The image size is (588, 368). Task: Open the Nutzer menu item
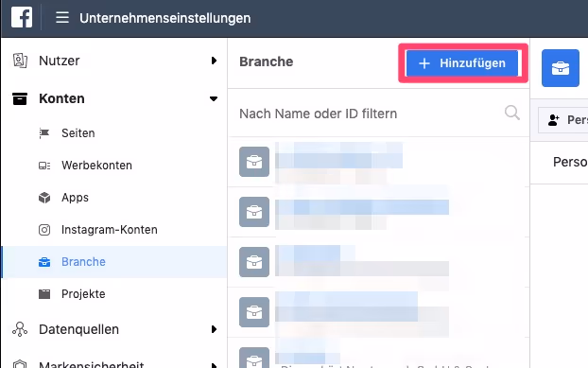click(x=60, y=61)
